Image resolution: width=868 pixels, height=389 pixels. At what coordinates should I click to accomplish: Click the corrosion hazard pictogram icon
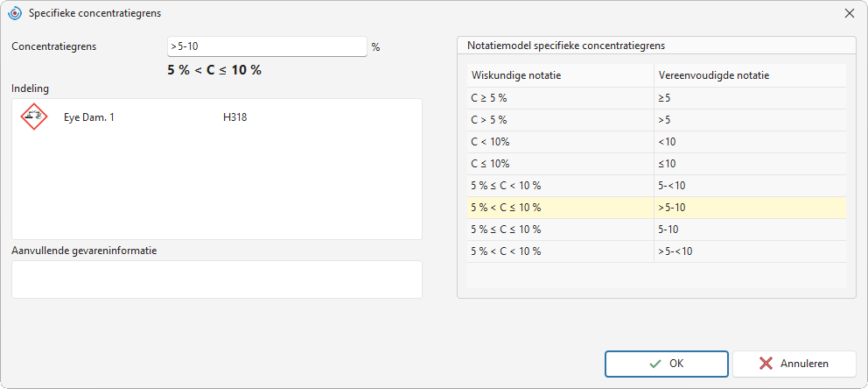coord(34,117)
